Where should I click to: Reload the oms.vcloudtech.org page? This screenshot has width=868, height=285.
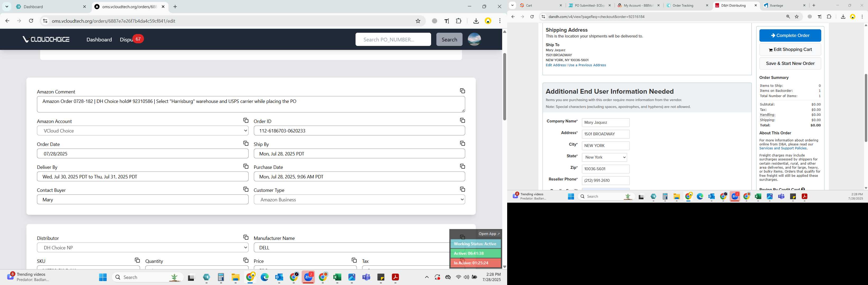(x=31, y=21)
